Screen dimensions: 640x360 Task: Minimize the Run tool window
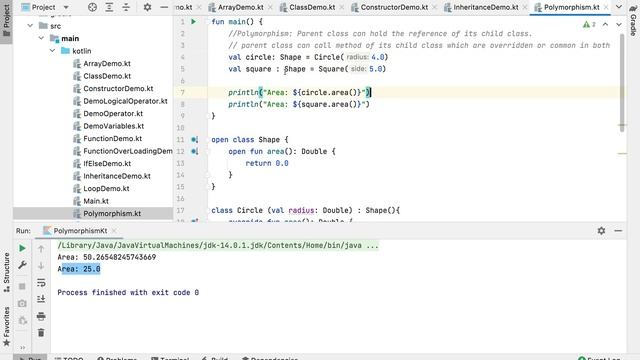(618, 231)
